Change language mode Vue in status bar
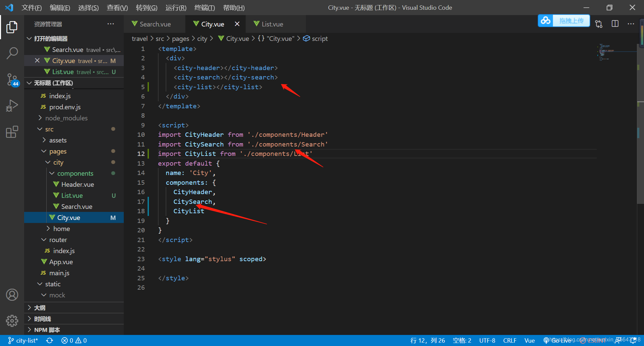Screen dimensions: 644x346 pyautogui.click(x=529, y=340)
